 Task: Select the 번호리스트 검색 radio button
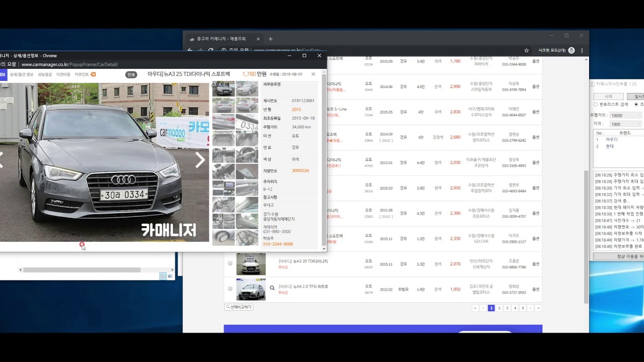(596, 105)
